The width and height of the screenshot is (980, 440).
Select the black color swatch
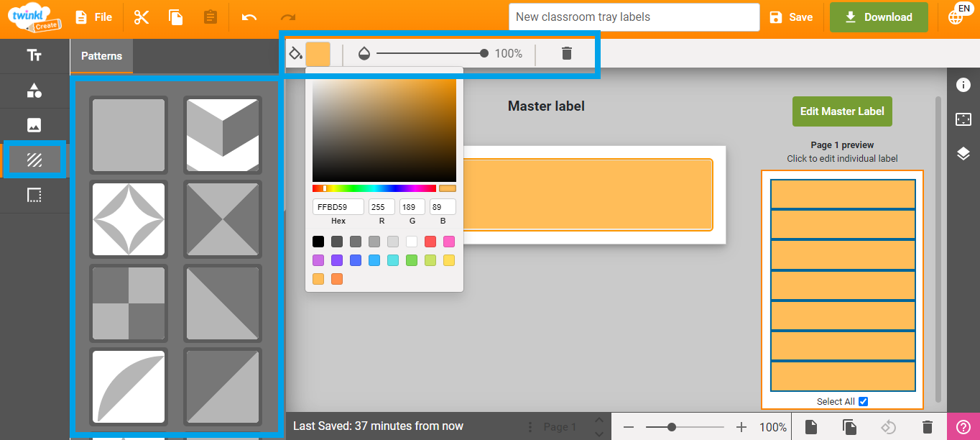pyautogui.click(x=318, y=242)
